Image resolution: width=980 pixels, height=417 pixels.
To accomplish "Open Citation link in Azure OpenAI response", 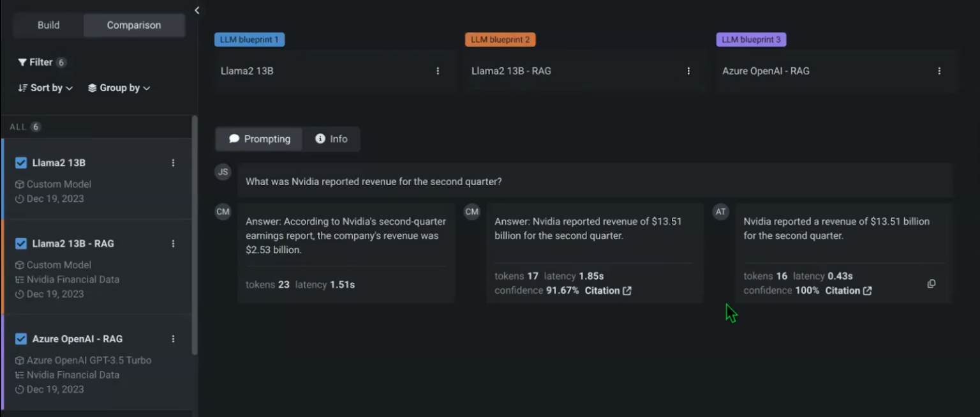I will 849,291.
